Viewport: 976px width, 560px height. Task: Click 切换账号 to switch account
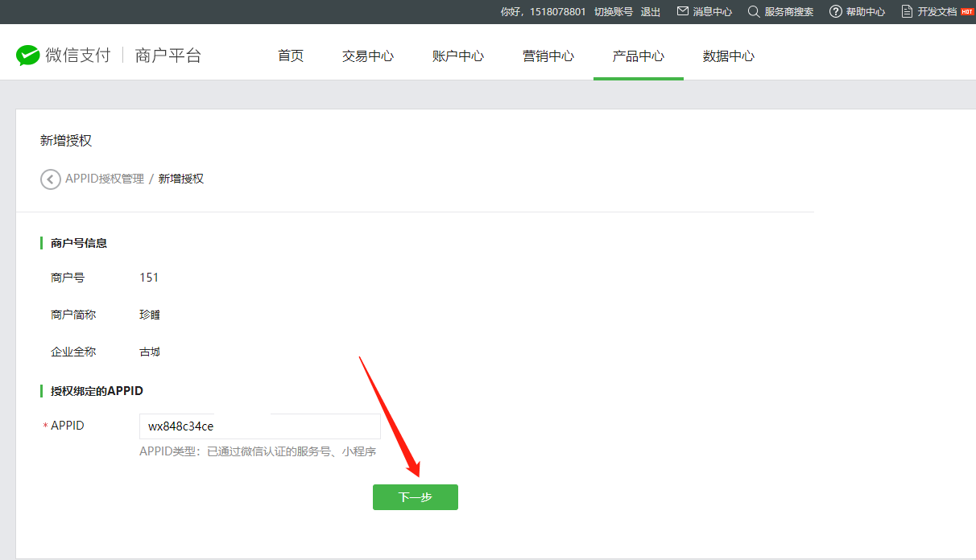pyautogui.click(x=614, y=11)
